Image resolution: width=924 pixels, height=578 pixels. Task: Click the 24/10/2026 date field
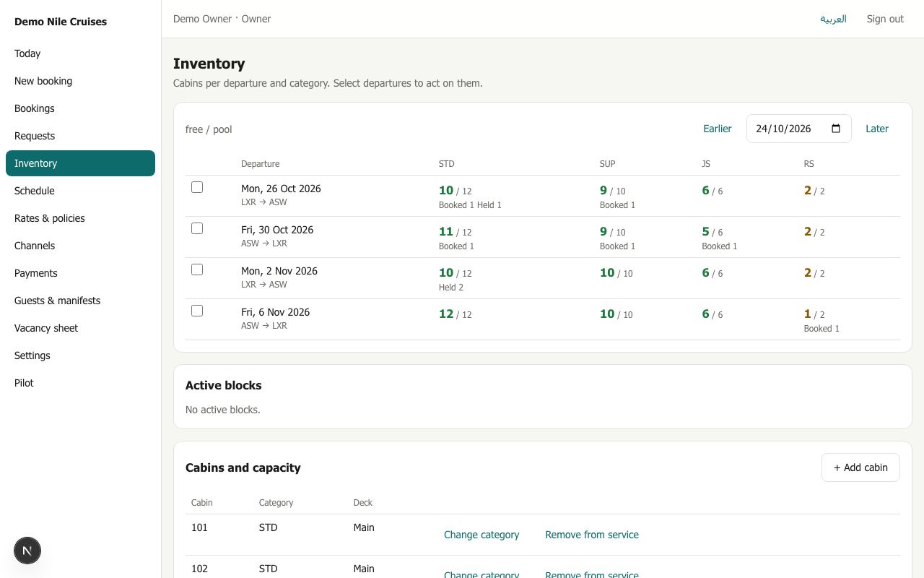click(x=799, y=129)
